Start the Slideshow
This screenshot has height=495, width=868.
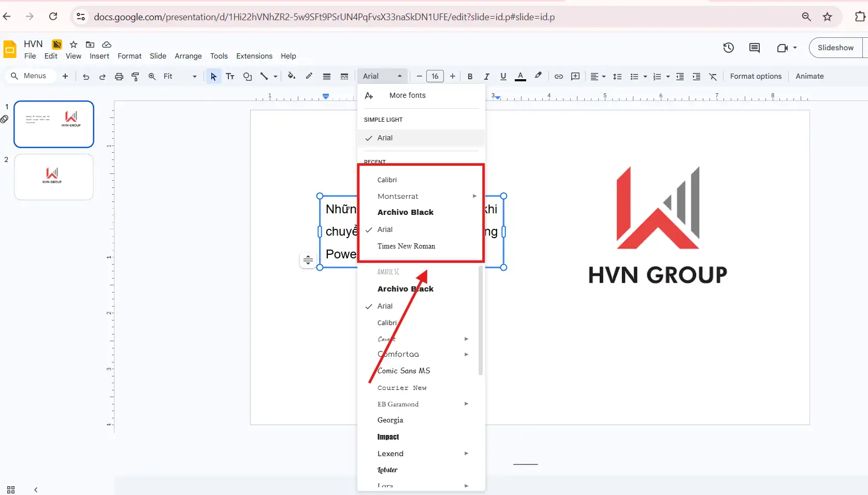click(835, 48)
